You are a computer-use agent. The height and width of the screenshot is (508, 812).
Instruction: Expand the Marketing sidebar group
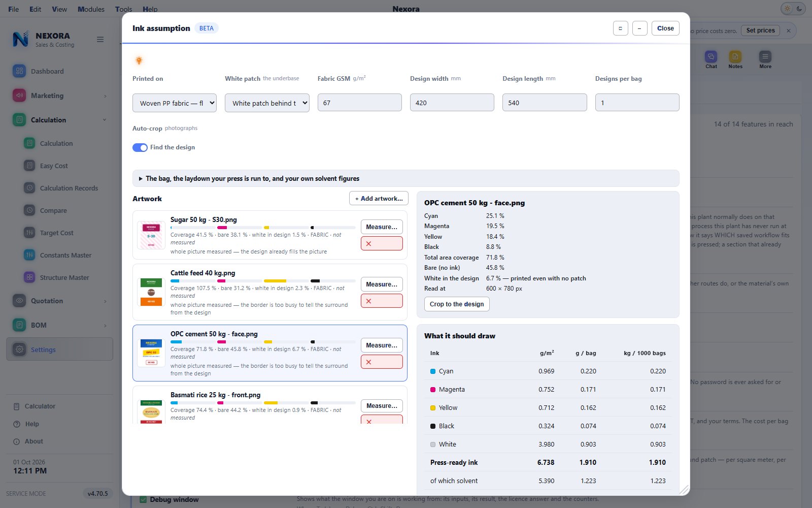tap(105, 96)
